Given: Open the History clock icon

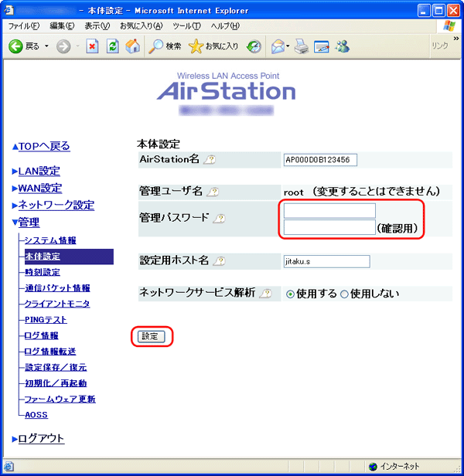Looking at the screenshot, I should click(x=254, y=46).
